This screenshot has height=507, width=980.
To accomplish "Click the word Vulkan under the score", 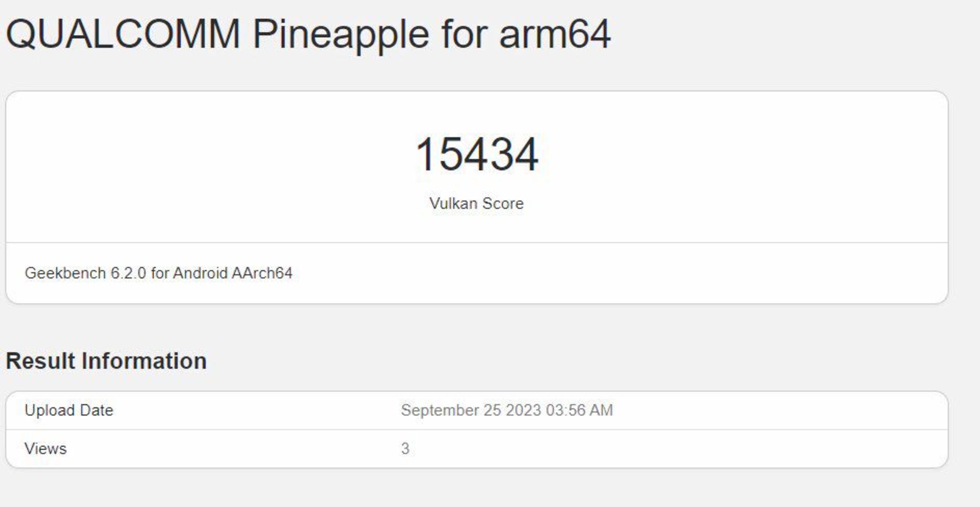I will [x=453, y=204].
